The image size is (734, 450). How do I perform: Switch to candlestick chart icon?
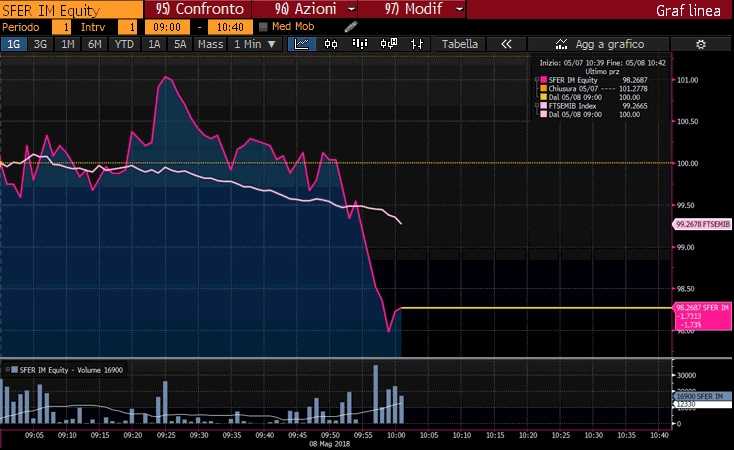[331, 44]
